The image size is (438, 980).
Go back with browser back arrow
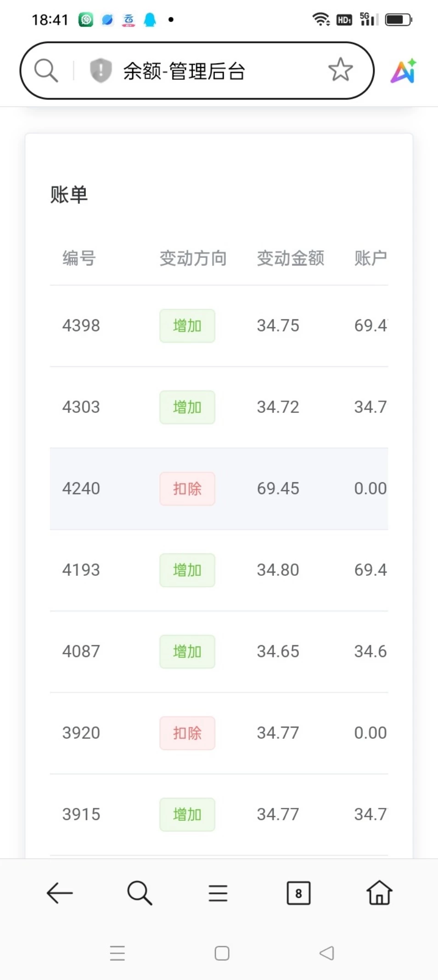pyautogui.click(x=60, y=893)
